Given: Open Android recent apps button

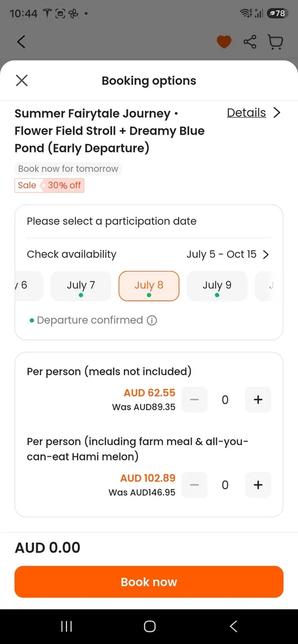Looking at the screenshot, I should tap(66, 627).
